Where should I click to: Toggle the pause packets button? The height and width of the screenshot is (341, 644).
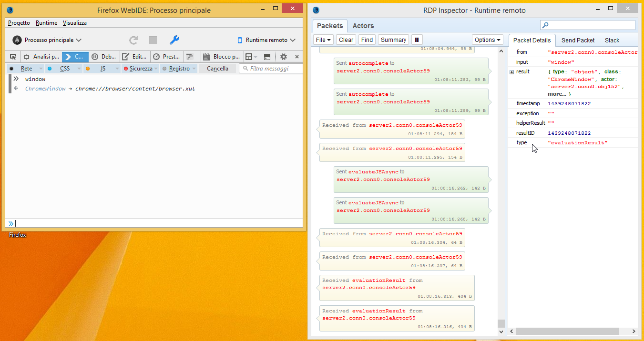[x=417, y=40]
